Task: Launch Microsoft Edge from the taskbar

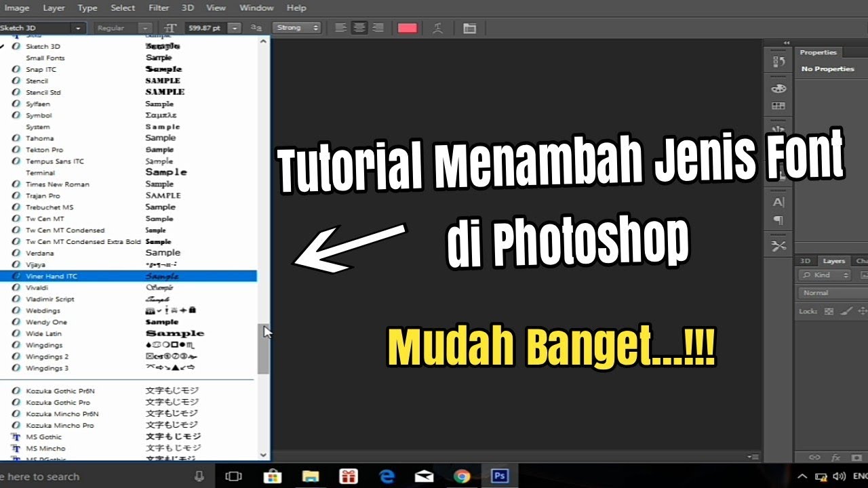Action: (x=387, y=476)
